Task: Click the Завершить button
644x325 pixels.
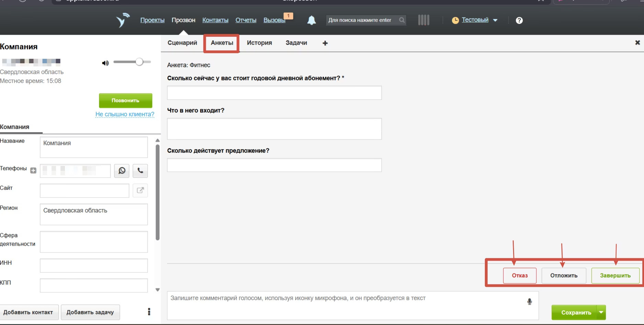Action: [x=615, y=276]
